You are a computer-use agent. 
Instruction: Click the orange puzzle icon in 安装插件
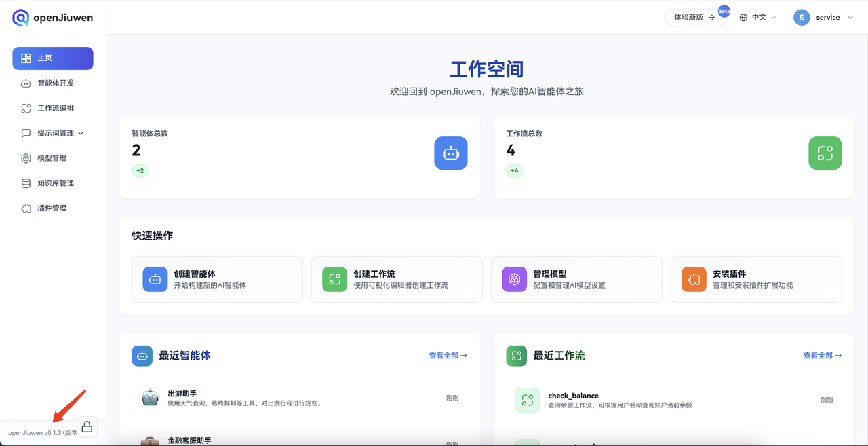click(694, 279)
